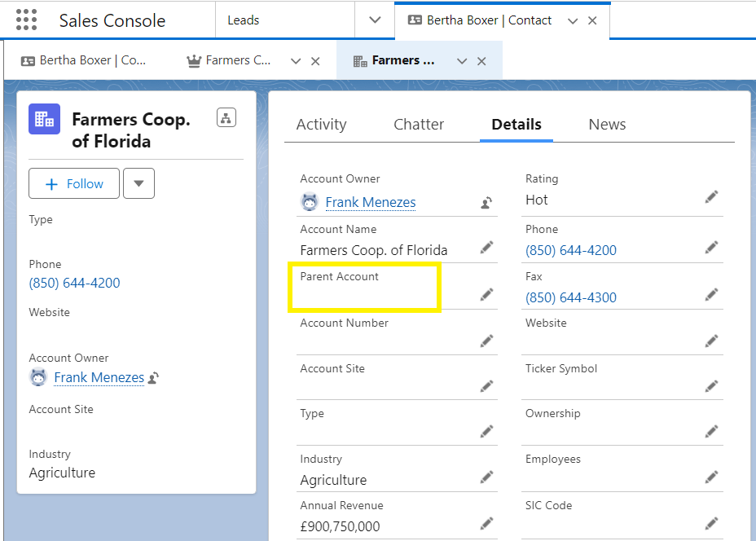View the account hierarchy icon
The width and height of the screenshot is (756, 541).
(226, 117)
